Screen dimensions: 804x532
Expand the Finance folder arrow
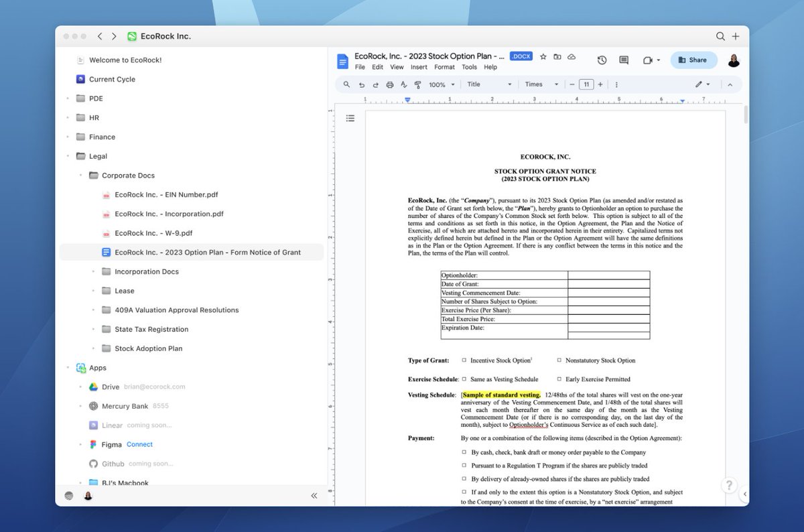pyautogui.click(x=68, y=137)
